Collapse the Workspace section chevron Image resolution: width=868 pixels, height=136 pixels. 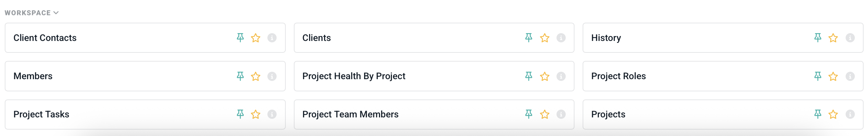[56, 13]
